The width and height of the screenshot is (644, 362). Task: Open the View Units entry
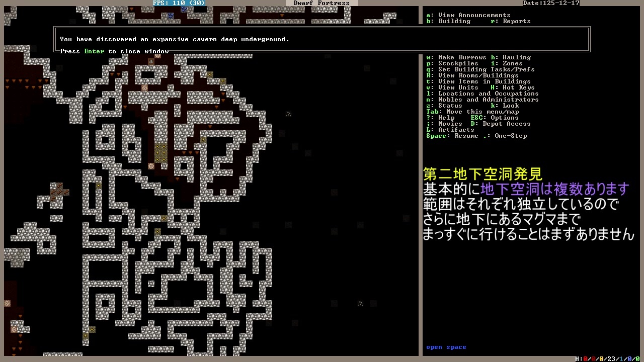pos(452,87)
